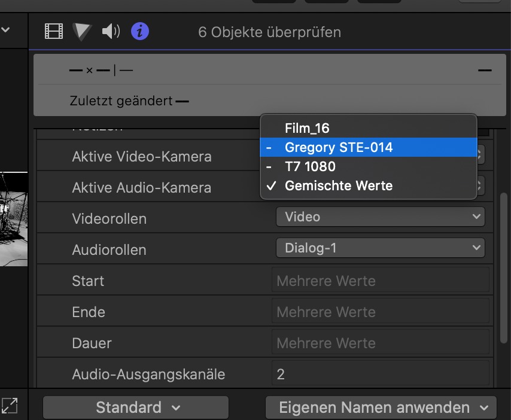Choose Film_16 from the popup menu

(x=368, y=128)
